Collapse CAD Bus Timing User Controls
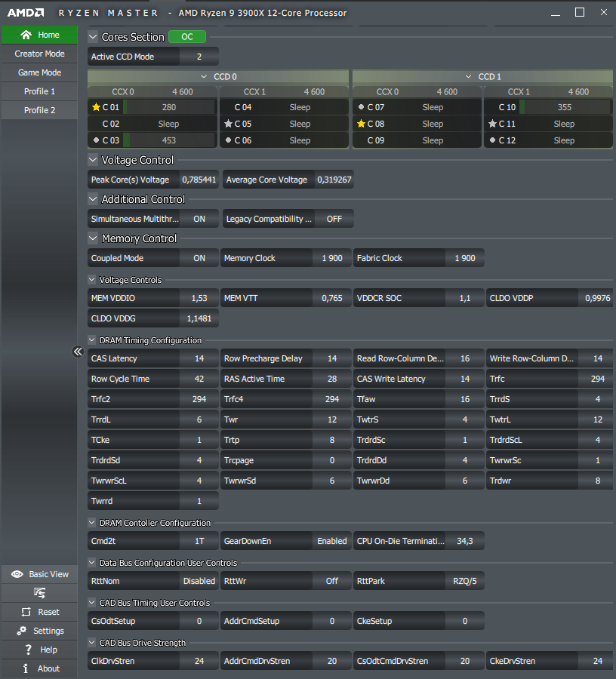The height and width of the screenshot is (679, 616). coord(92,602)
